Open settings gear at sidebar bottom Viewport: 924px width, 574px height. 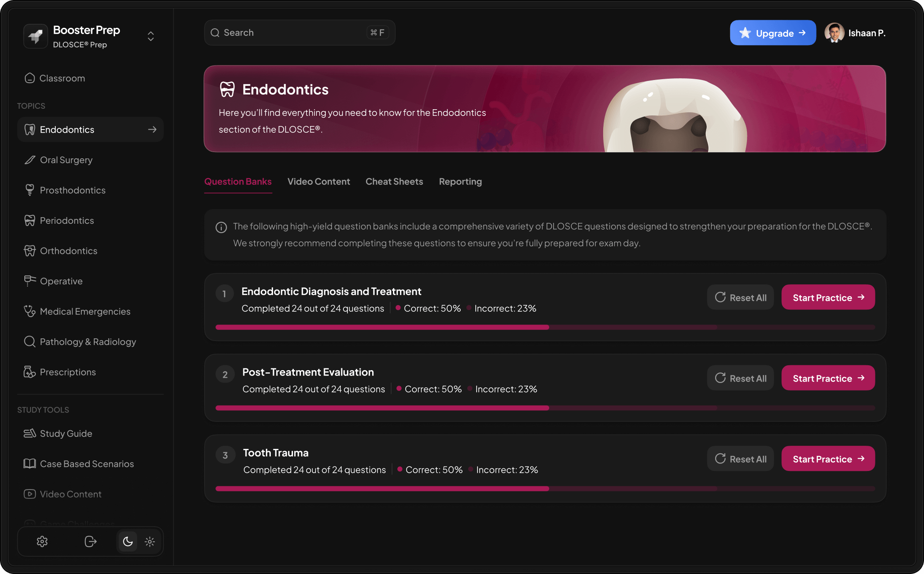point(42,542)
